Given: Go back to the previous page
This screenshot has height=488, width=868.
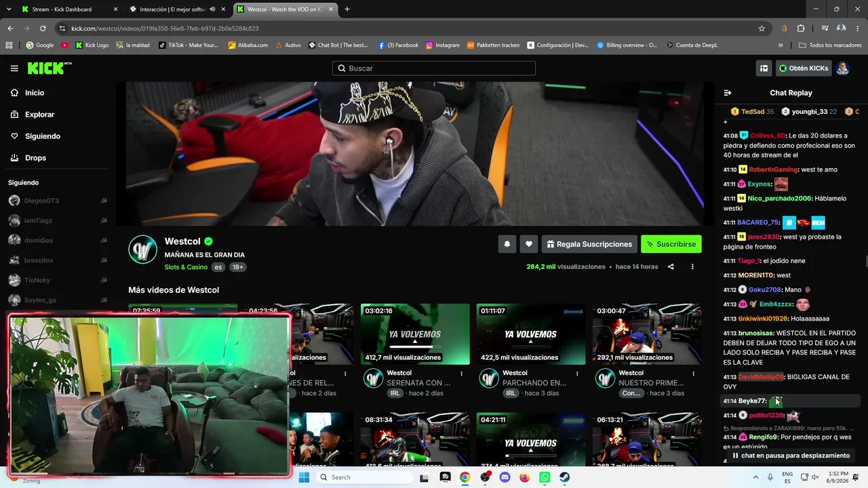Looking at the screenshot, I should 10,28.
